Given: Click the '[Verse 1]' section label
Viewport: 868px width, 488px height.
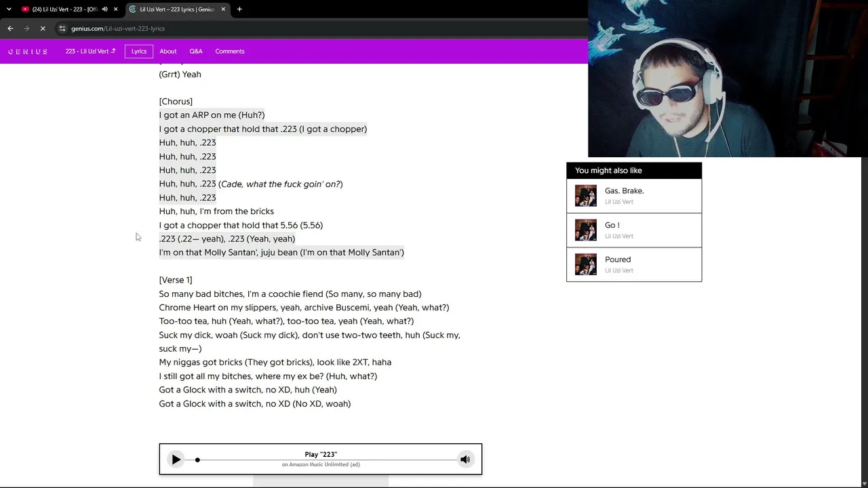Looking at the screenshot, I should 176,280.
